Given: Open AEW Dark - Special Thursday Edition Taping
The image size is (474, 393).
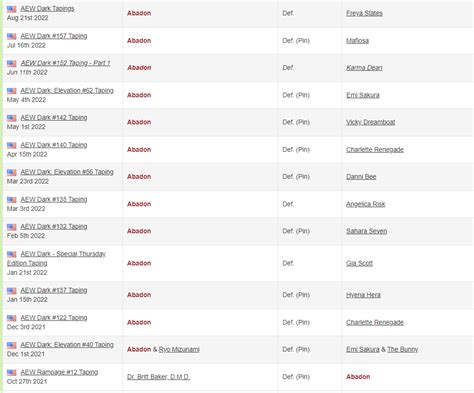Looking at the screenshot, I should pos(56,258).
